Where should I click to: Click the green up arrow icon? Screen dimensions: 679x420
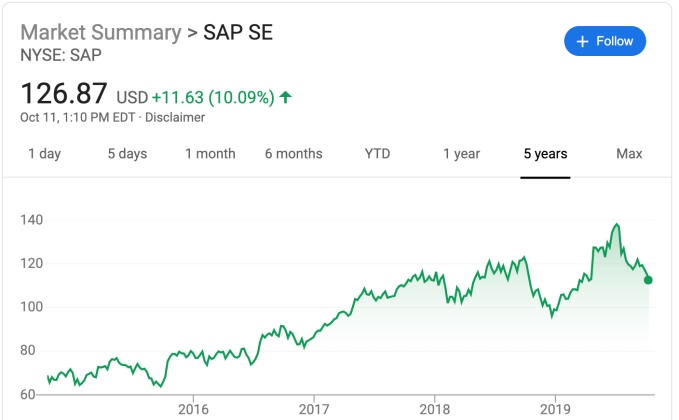coord(286,97)
